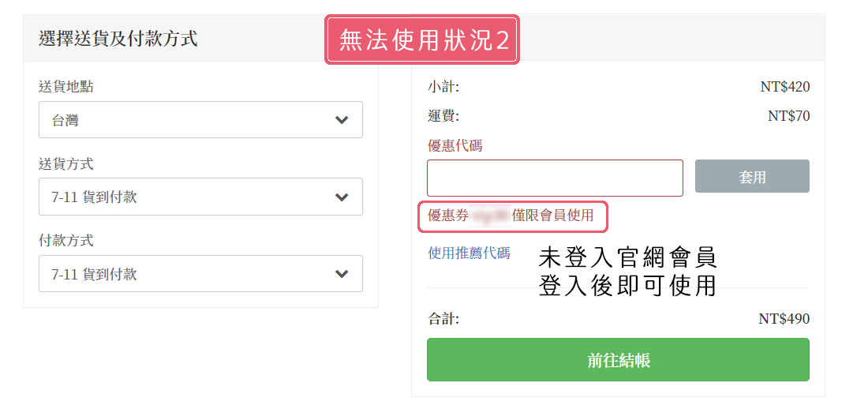The width and height of the screenshot is (868, 409).
Task: Click the chevron arrow in 送貨方式 field
Action: pos(342,197)
